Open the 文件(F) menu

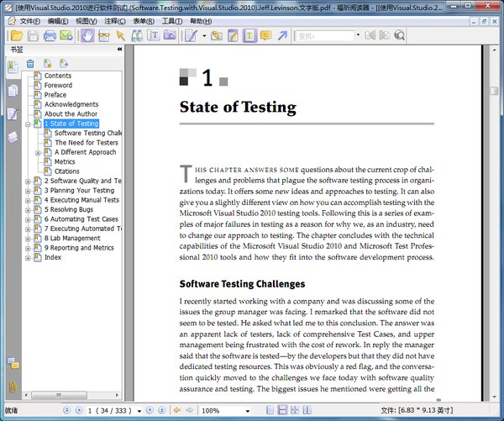30,21
